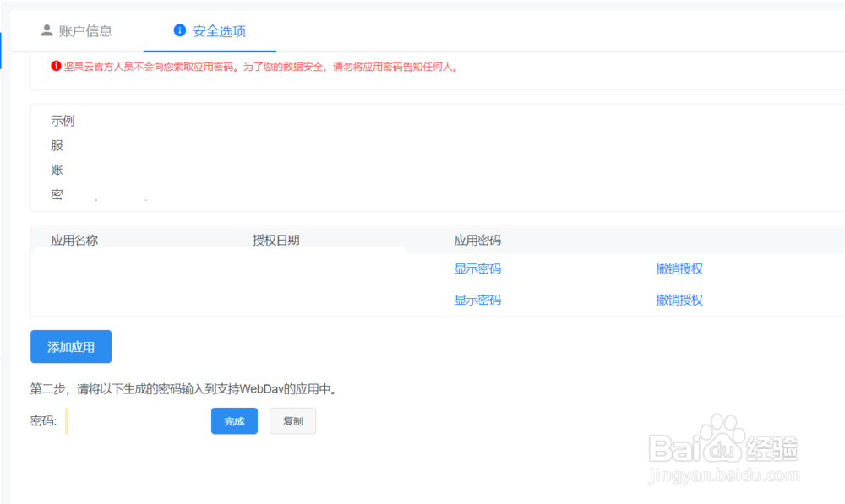Image resolution: width=845 pixels, height=504 pixels.
Task: Click the blue 完成 button
Action: click(x=234, y=421)
